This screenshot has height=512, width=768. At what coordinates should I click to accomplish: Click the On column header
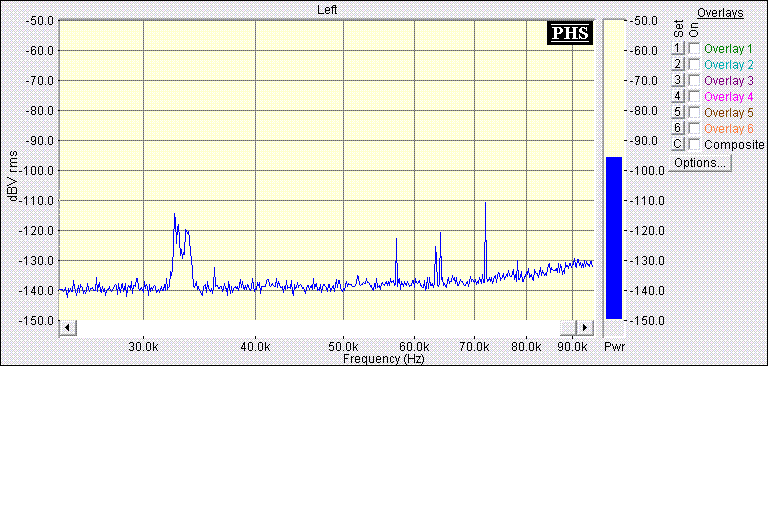coord(694,31)
